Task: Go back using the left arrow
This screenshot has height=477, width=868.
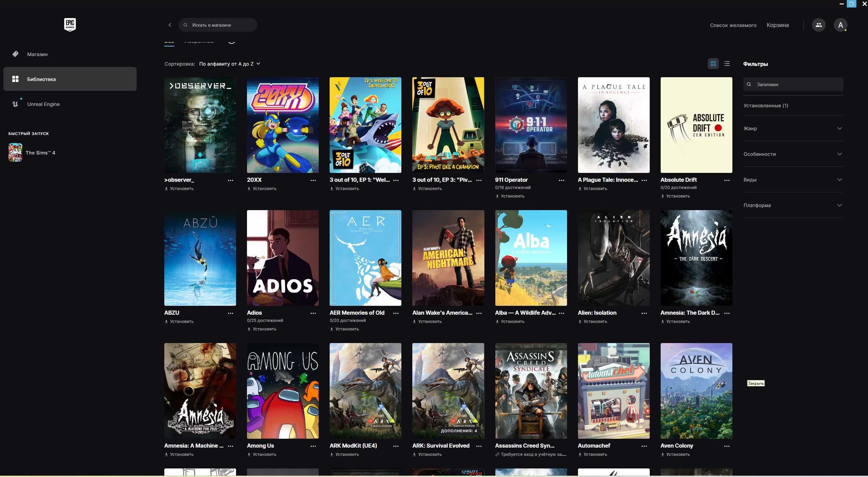Action: coord(170,25)
